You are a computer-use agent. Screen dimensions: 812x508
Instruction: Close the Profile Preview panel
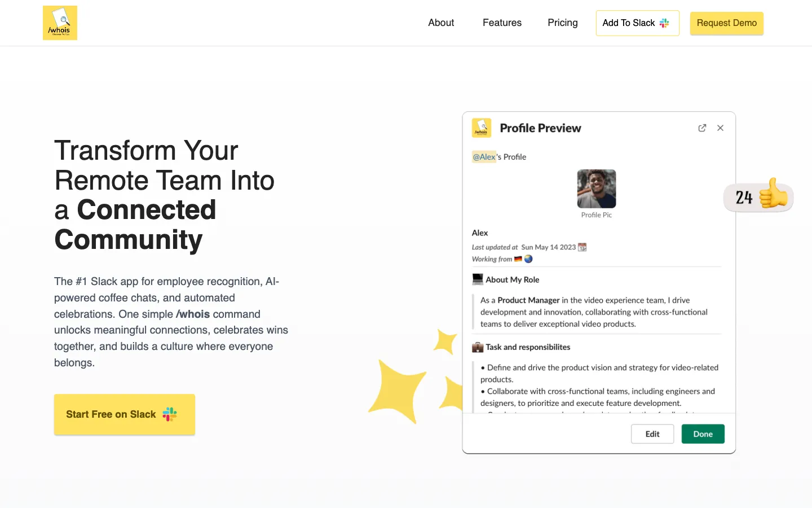point(720,128)
